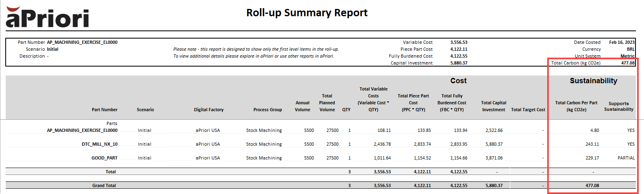Screen dimensions: 644x194
Task: Click the 'Total Target Cost' column header
Action: click(x=528, y=110)
